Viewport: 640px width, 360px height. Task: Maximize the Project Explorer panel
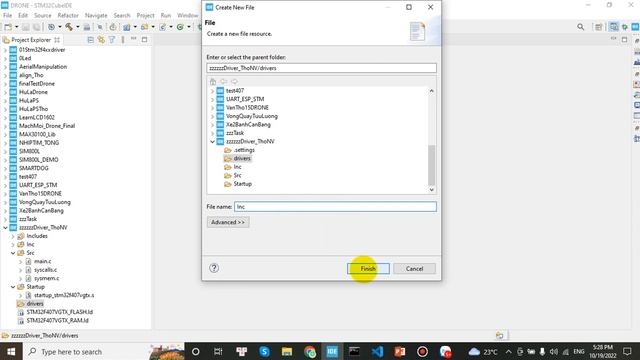144,40
